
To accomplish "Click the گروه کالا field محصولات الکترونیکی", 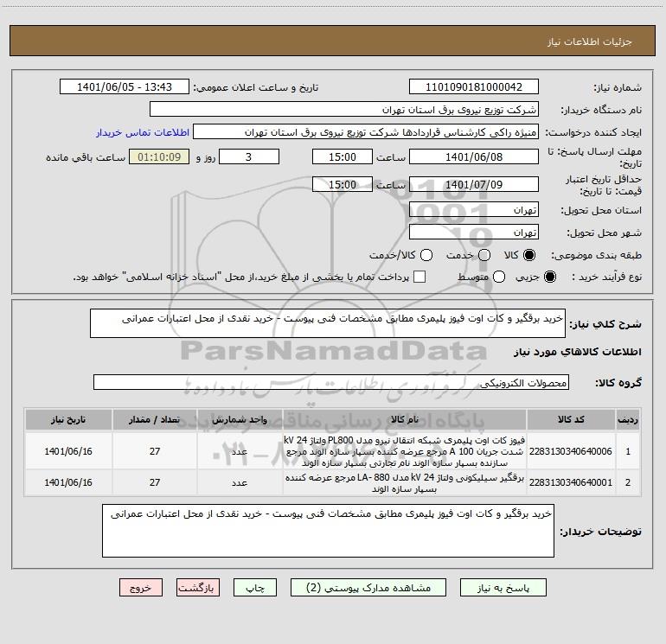I will click(331, 382).
